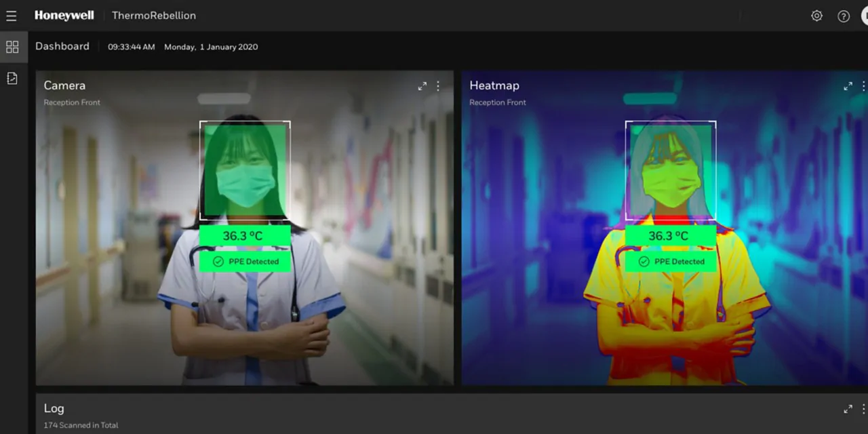Screen dimensions: 868x434
Task: Click the masked face in the Camera feed
Action: 245,173
